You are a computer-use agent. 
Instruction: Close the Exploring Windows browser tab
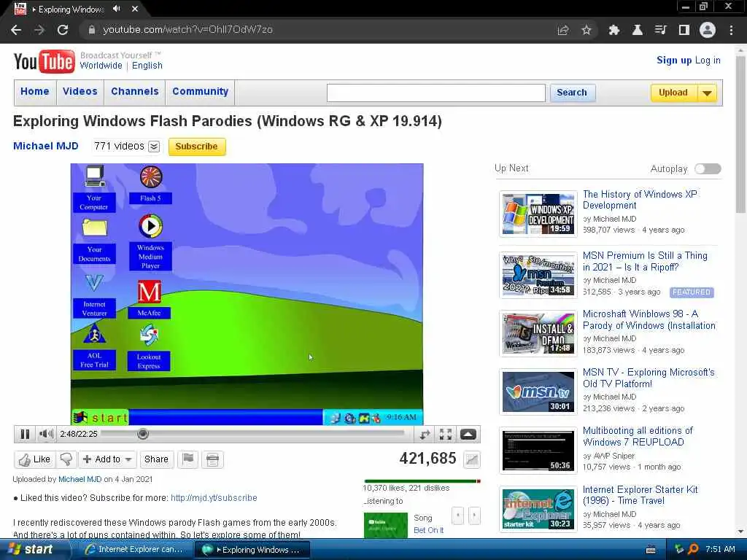coord(135,9)
